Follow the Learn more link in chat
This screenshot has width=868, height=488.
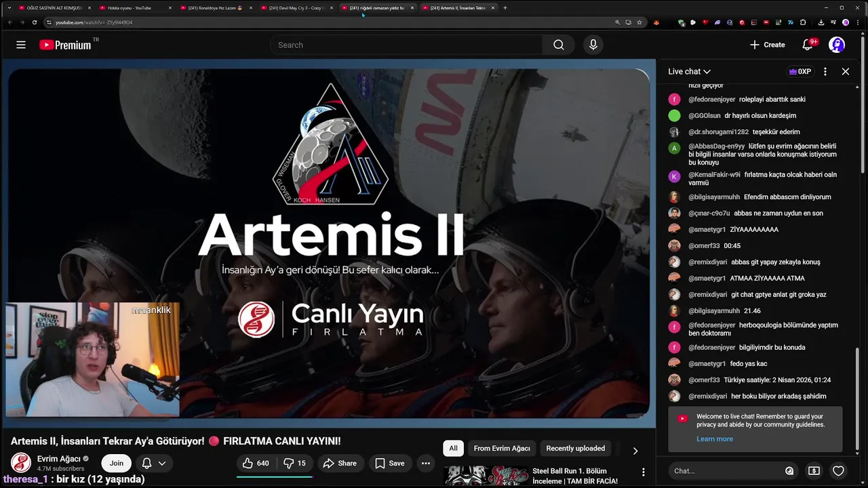tap(715, 439)
